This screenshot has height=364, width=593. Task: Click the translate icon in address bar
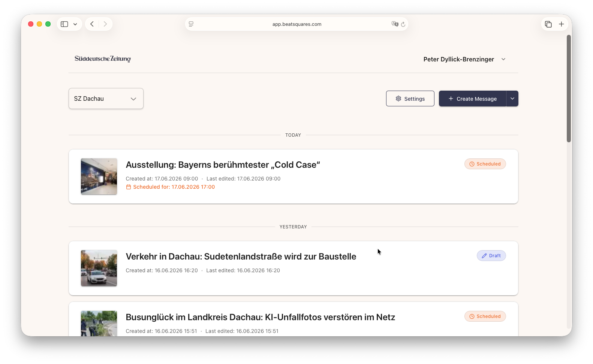395,24
